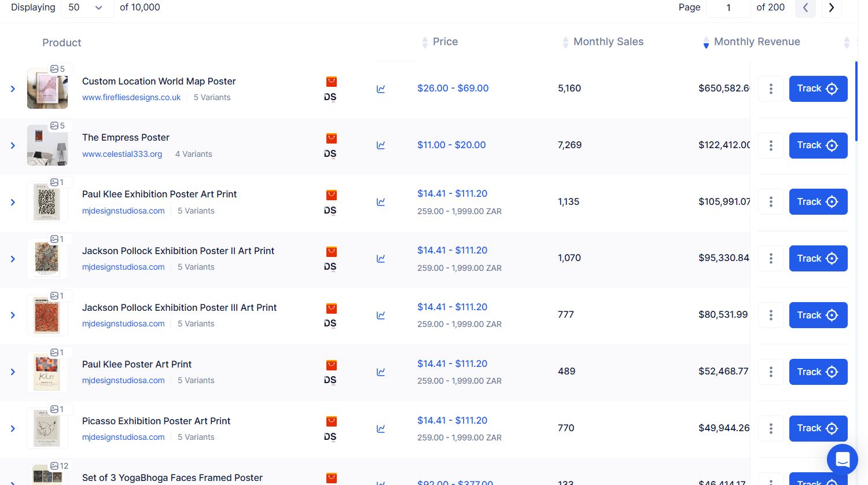The width and height of the screenshot is (868, 485).
Task: Click The Empress Poster title
Action: coord(126,138)
